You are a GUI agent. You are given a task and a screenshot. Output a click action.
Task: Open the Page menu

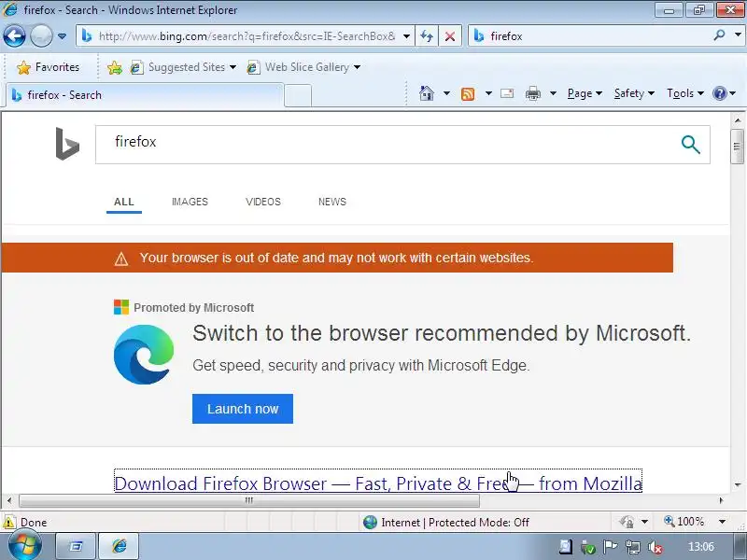coord(585,93)
